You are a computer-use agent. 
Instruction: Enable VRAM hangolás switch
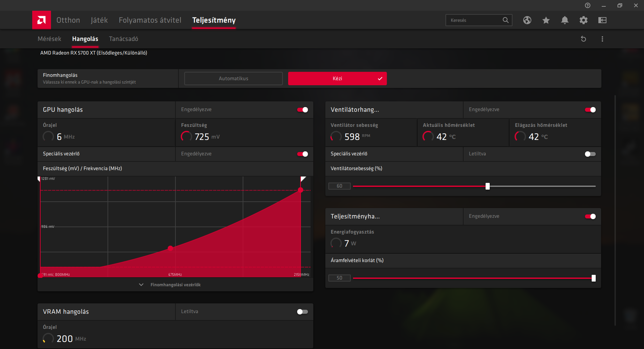point(303,312)
